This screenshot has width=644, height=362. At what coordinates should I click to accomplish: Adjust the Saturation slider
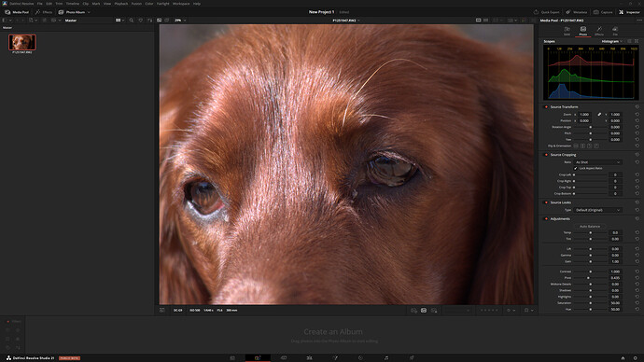tap(590, 303)
